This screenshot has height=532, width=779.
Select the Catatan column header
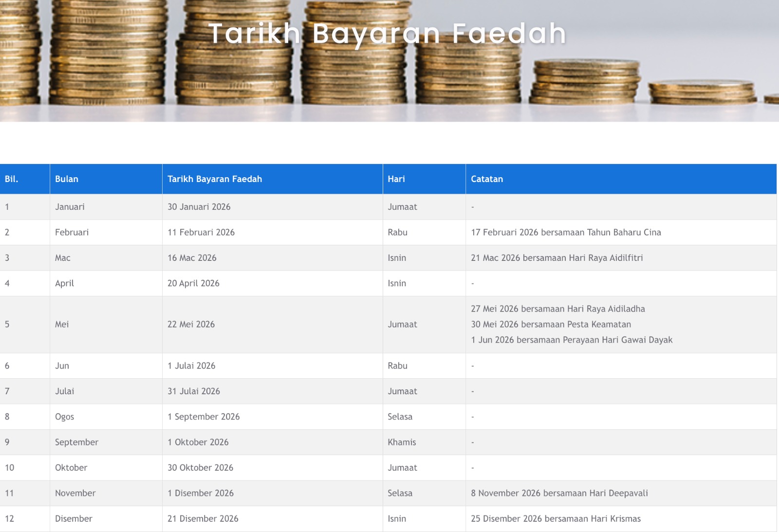click(x=621, y=179)
